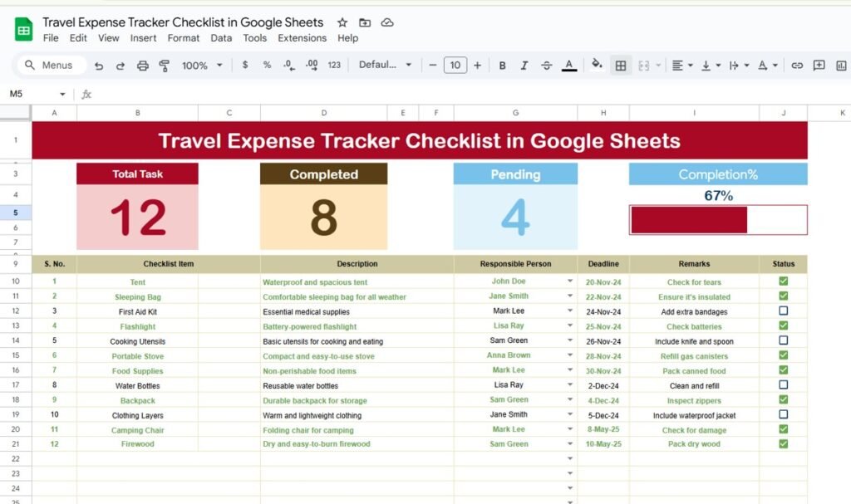Open the Insert menu
Viewport: 851px width, 504px height.
[143, 38]
